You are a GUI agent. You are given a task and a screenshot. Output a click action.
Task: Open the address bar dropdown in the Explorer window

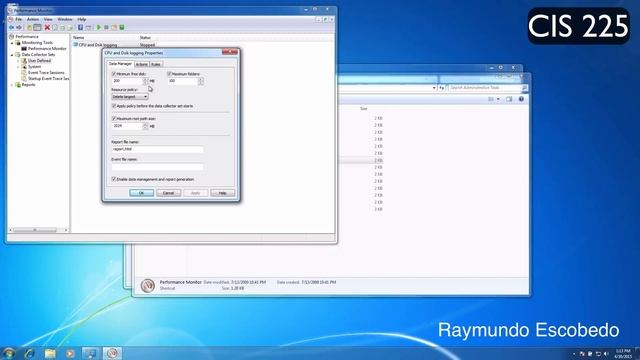click(x=434, y=88)
